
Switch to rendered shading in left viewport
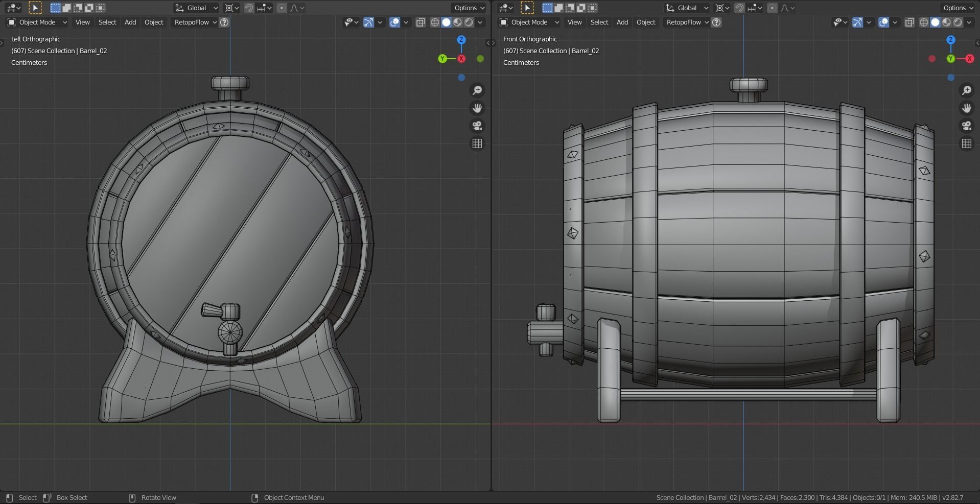[x=469, y=22]
